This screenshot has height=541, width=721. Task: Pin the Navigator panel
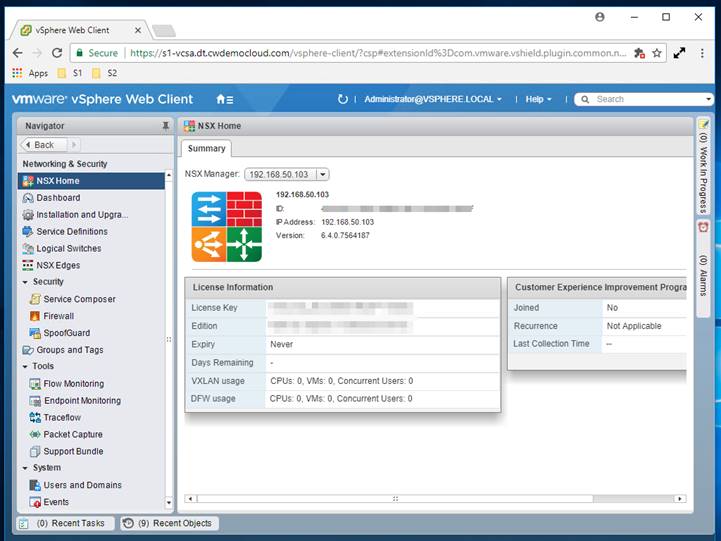pos(166,126)
